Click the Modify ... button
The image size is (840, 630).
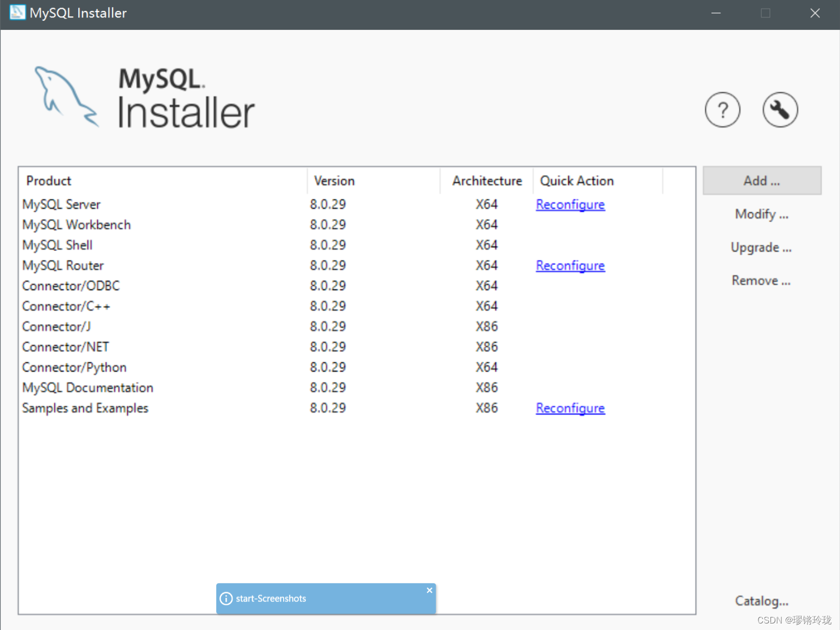click(762, 214)
